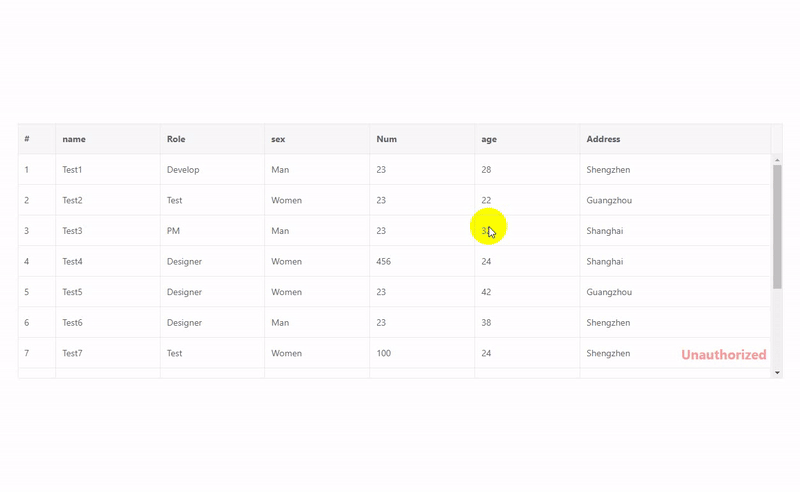This screenshot has height=492, width=800.
Task: Click the Test2 name cell
Action: point(72,200)
